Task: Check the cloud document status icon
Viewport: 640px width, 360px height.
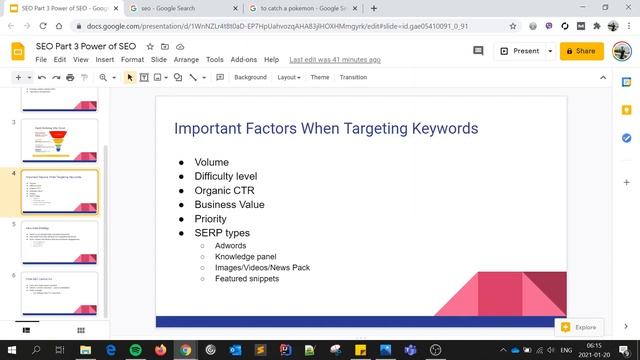Action: tap(180, 47)
